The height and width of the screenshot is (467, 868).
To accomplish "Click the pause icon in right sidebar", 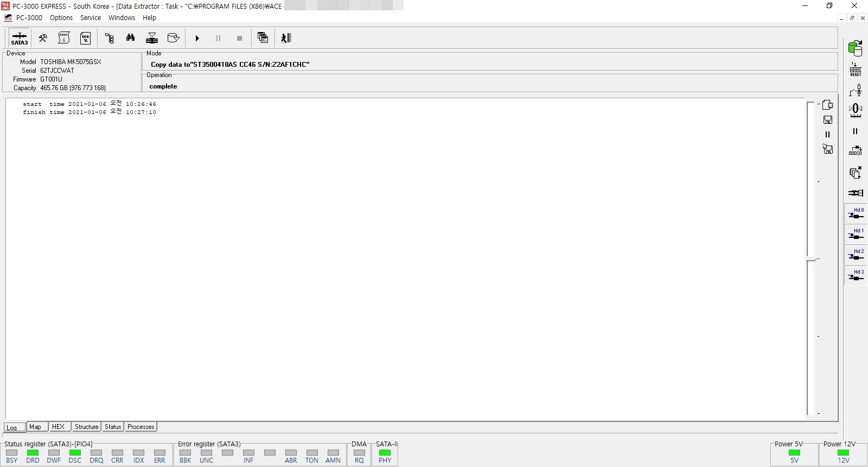I will point(856,131).
